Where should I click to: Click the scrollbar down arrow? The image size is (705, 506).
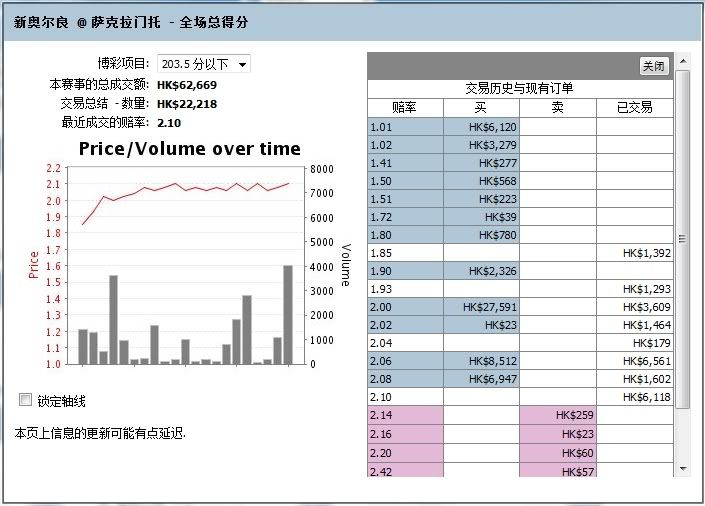pyautogui.click(x=683, y=468)
